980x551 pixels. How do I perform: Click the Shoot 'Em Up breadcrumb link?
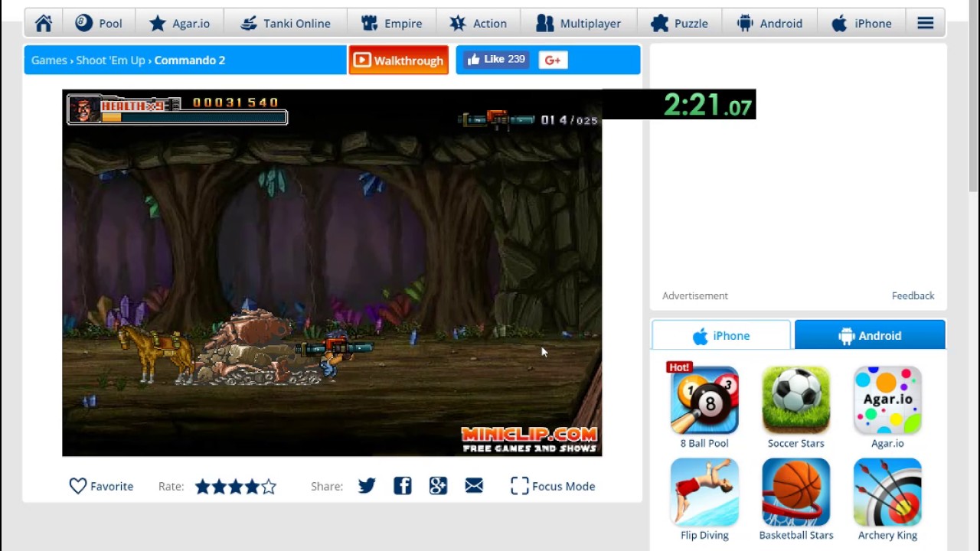110,60
